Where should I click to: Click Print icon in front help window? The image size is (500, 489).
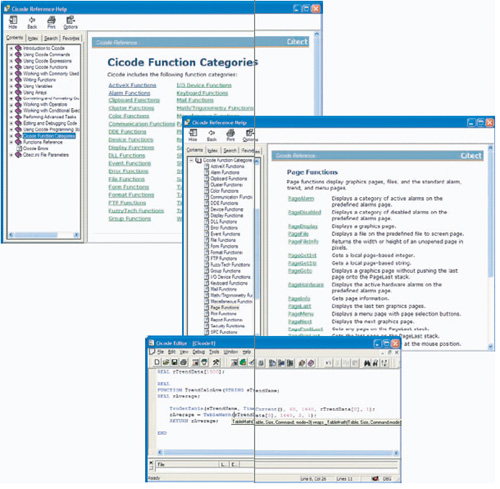click(x=230, y=133)
